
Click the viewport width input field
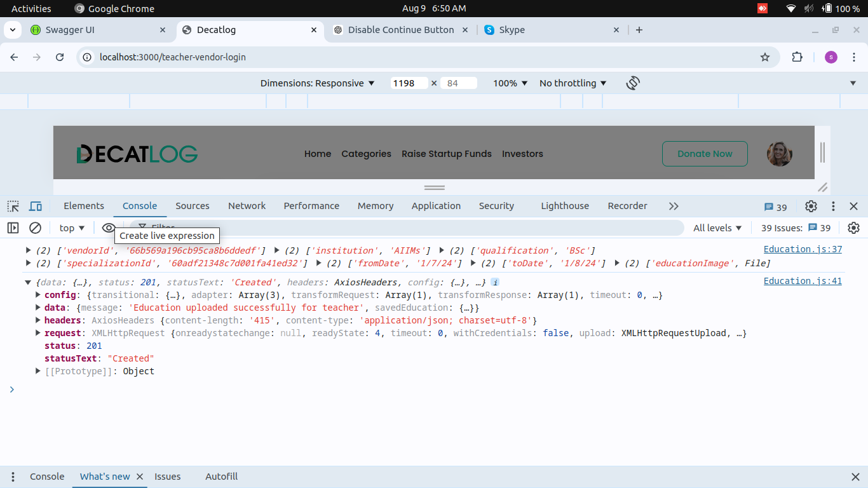pos(409,83)
